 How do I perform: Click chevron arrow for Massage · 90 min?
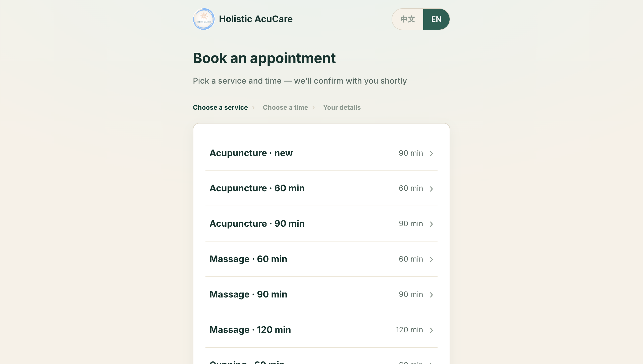click(x=431, y=295)
